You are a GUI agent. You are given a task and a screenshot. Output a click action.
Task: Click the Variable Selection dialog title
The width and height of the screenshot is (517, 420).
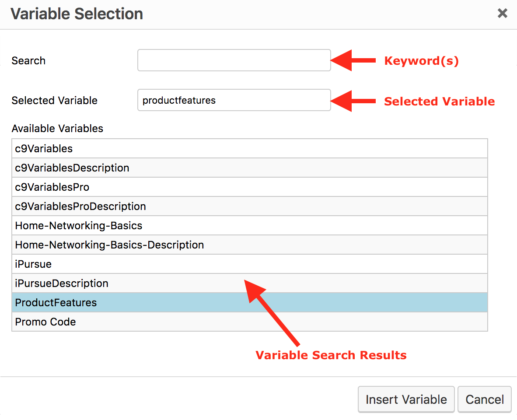point(77,14)
